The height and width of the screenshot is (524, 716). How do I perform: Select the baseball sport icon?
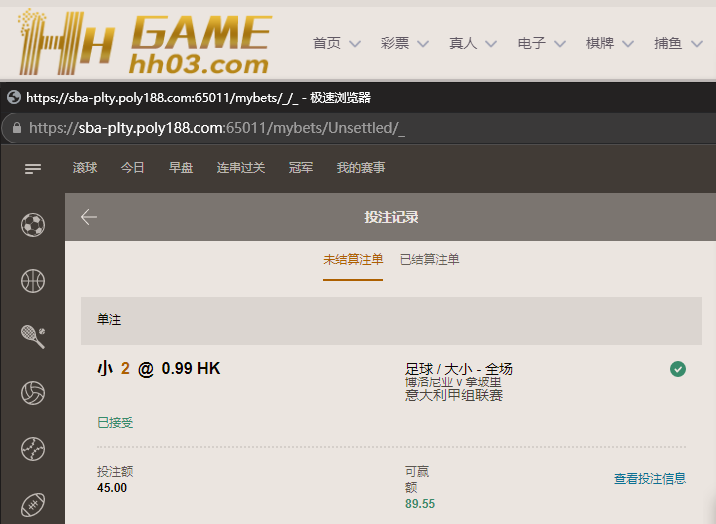[x=33, y=448]
